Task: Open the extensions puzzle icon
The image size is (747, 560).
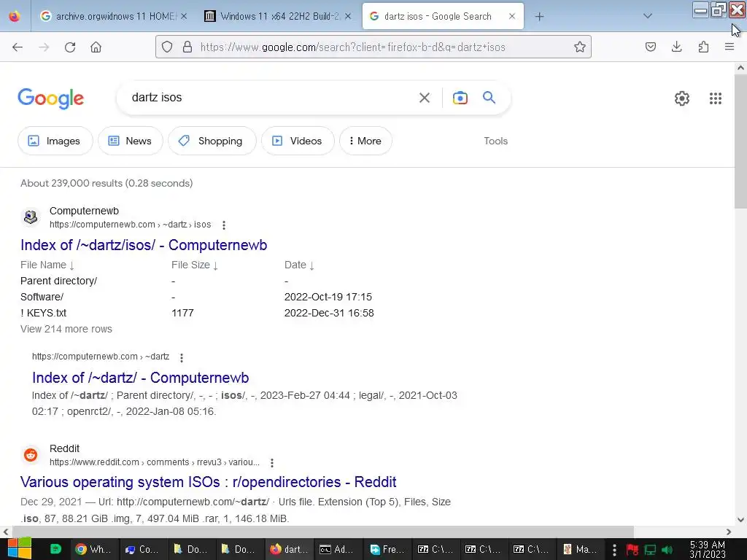Action: point(703,47)
